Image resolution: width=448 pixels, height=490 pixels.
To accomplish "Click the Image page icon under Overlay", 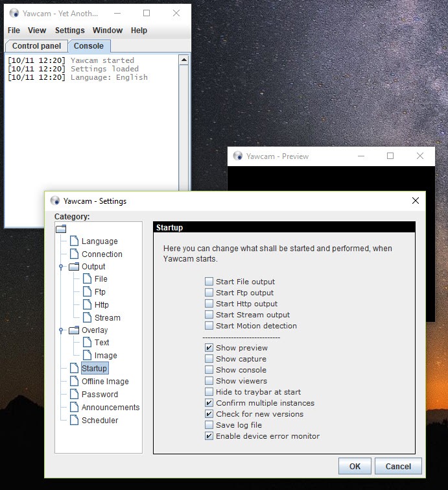I will pyautogui.click(x=87, y=355).
